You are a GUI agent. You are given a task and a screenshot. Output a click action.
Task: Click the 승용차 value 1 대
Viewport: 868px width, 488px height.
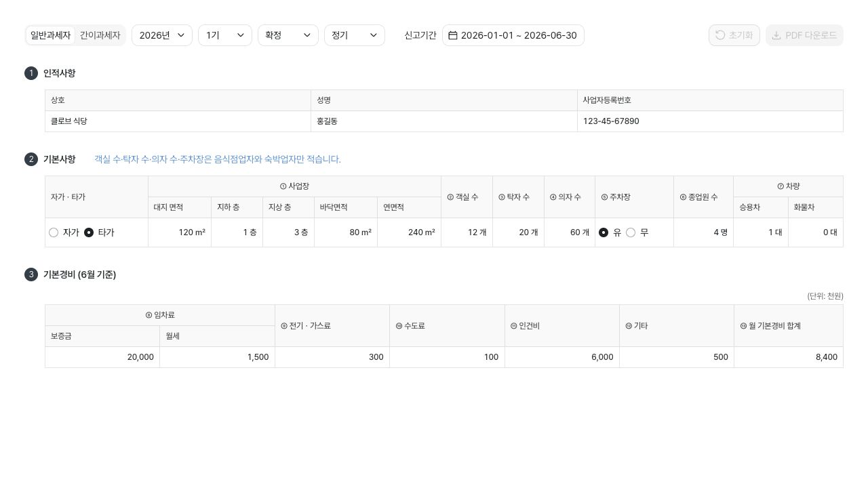click(761, 232)
